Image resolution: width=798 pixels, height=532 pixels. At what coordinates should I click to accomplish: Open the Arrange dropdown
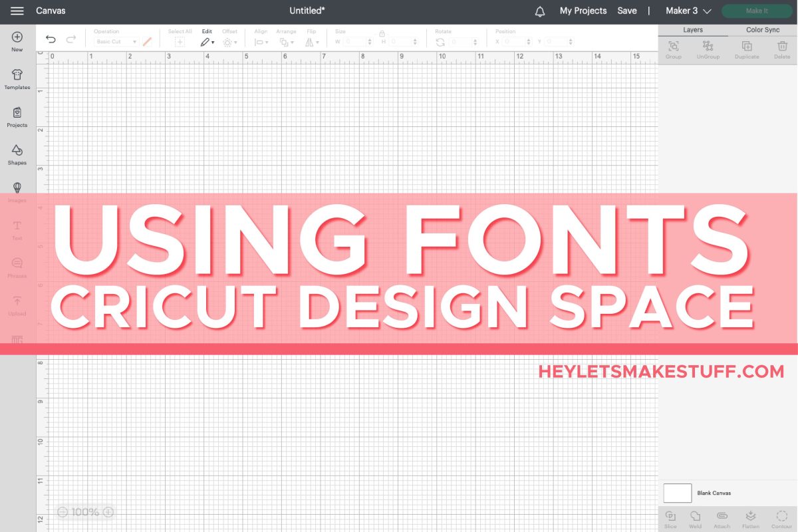287,38
